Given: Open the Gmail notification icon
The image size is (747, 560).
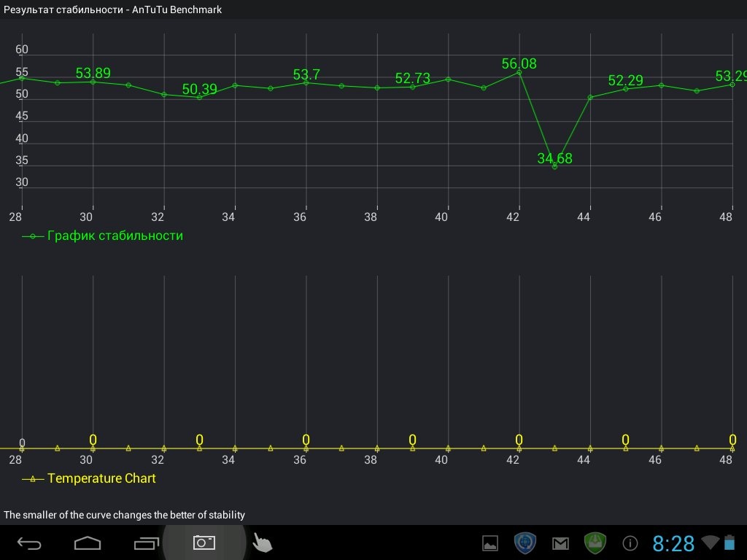Looking at the screenshot, I should point(560,543).
